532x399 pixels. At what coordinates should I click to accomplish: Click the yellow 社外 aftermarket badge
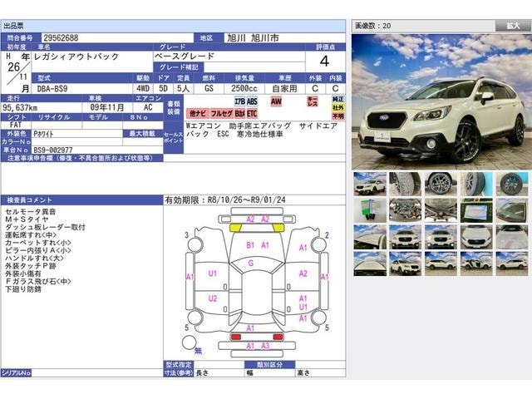(x=338, y=107)
